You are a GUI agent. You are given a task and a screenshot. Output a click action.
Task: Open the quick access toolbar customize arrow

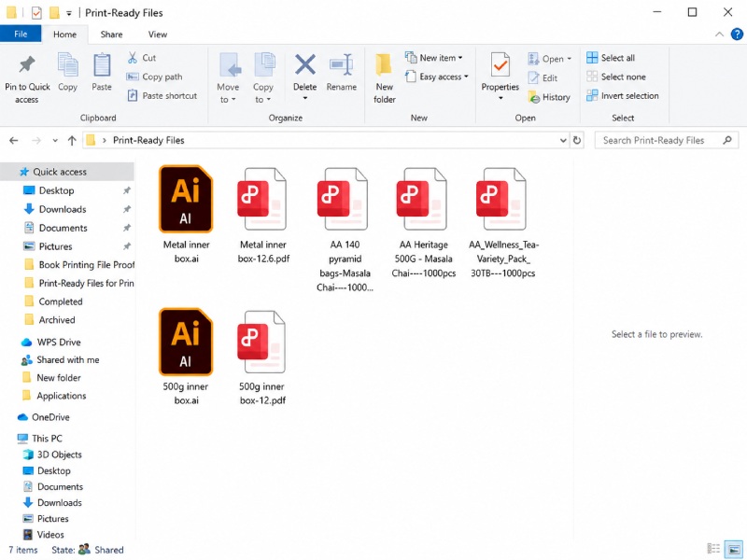pyautogui.click(x=69, y=13)
